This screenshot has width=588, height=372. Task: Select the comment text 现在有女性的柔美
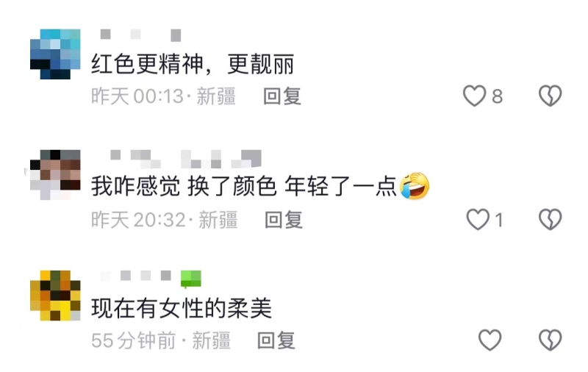point(182,308)
